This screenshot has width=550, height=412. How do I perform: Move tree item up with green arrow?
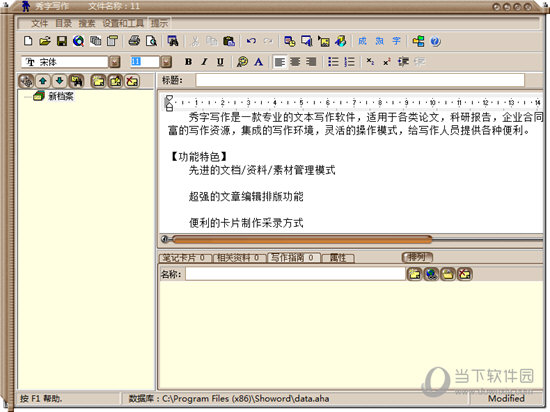pyautogui.click(x=43, y=81)
